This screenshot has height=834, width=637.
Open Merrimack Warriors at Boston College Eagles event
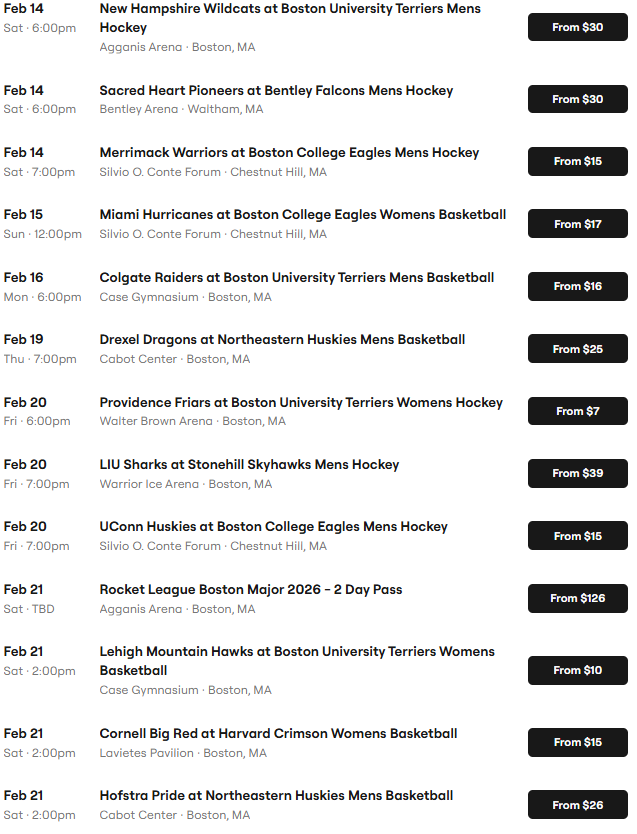[x=289, y=153]
